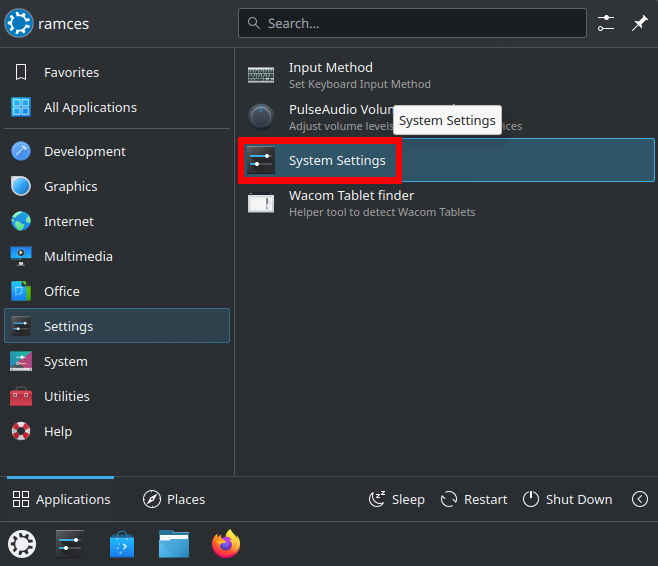
Task: Open Discover software store from taskbar
Action: coord(122,544)
